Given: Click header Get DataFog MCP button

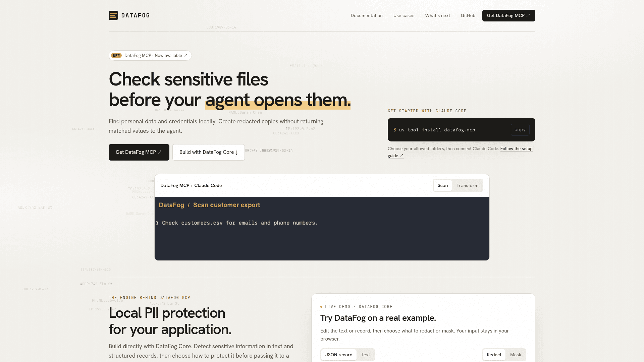Looking at the screenshot, I should [x=509, y=15].
